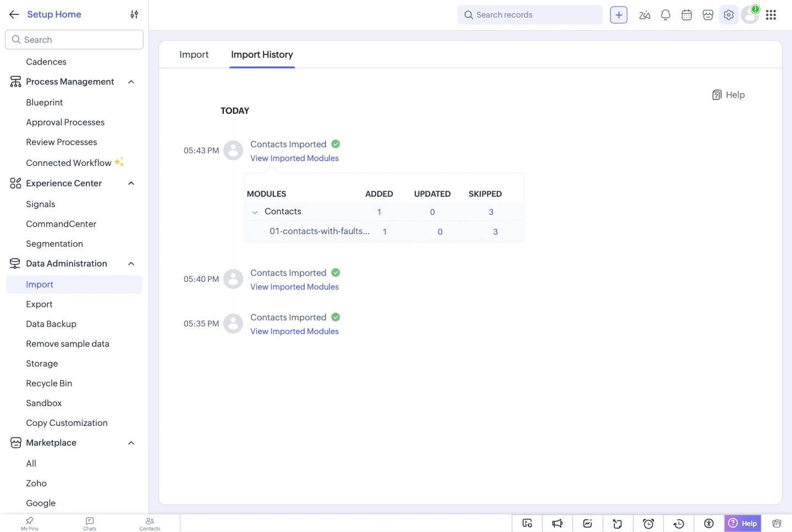Screen dimensions: 792x532
Task: Select the Import History tab
Action: [262, 54]
